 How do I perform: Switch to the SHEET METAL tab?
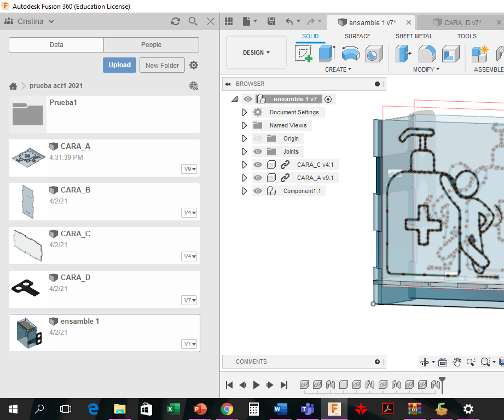click(414, 36)
